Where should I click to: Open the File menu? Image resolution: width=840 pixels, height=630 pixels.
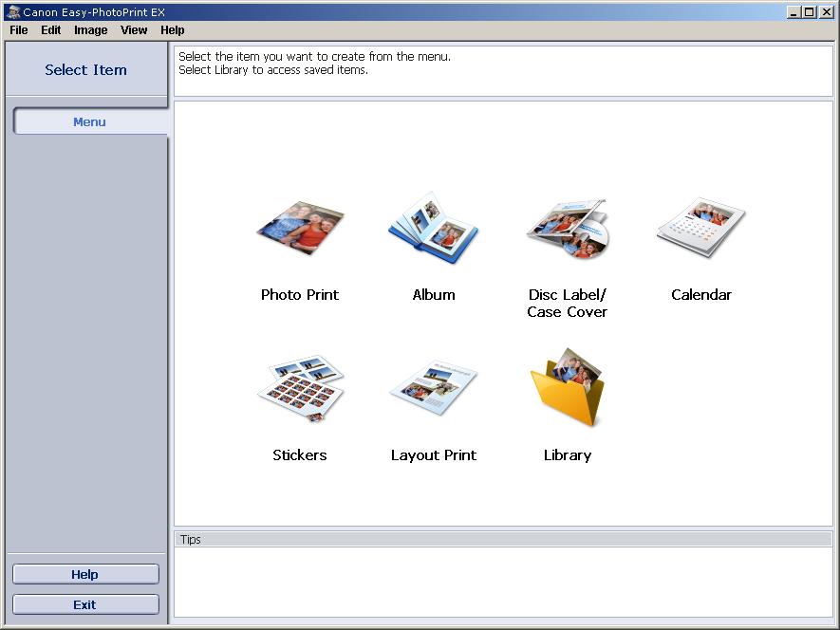19,30
